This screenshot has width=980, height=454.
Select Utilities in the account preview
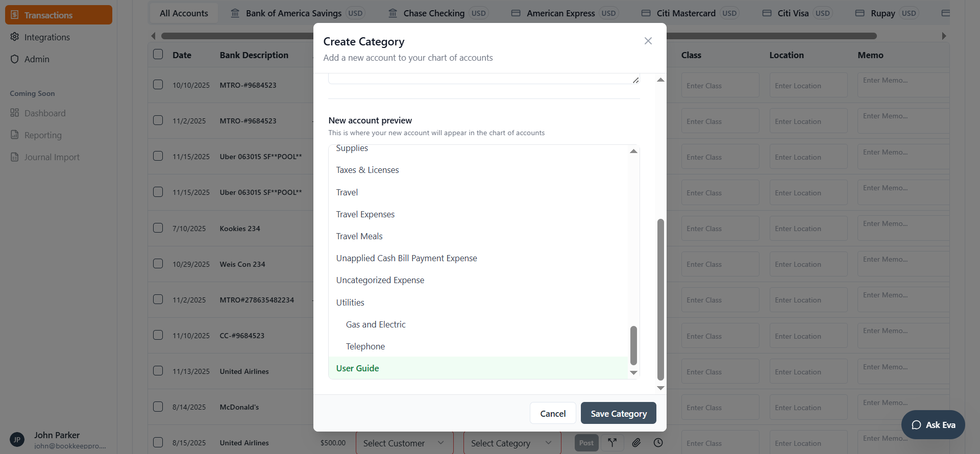tap(350, 302)
